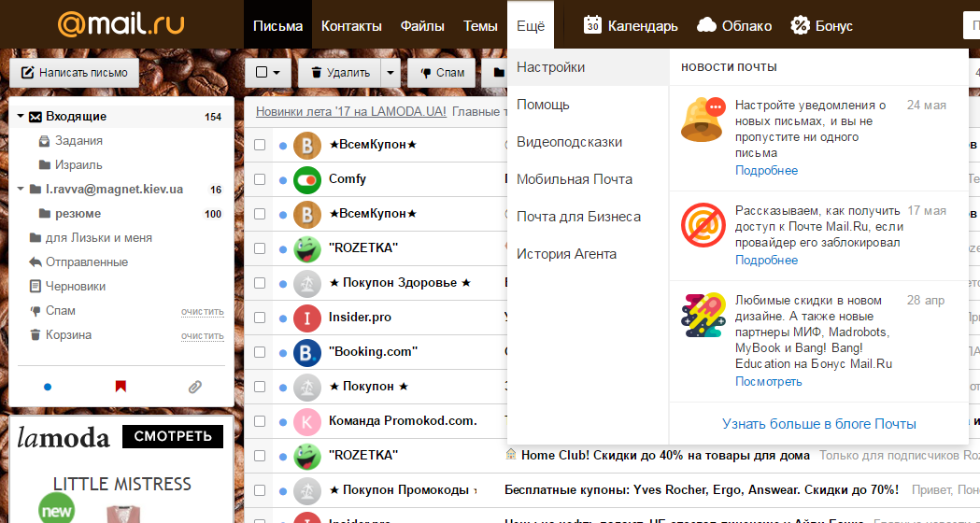Click the Покупон Здоровье avatar
980x523 pixels.
[x=306, y=283]
